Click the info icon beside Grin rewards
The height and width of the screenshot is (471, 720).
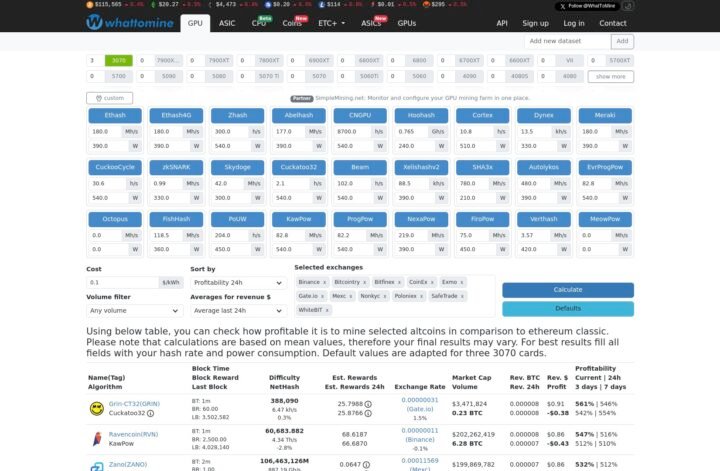[369, 404]
